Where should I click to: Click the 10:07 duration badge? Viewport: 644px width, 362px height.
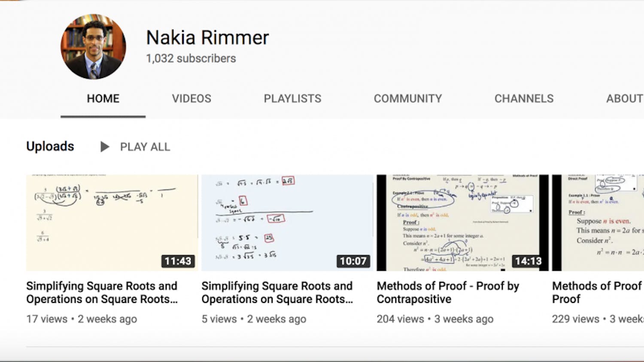tap(353, 261)
